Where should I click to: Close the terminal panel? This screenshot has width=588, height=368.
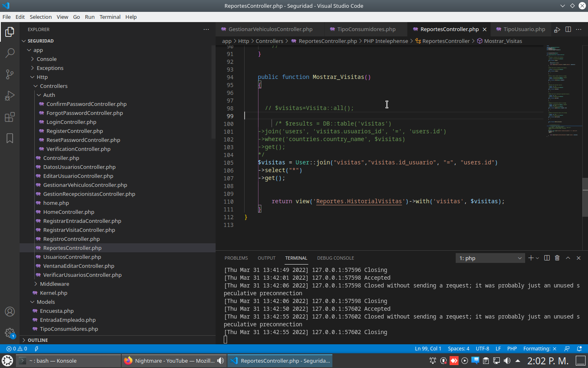point(579,258)
